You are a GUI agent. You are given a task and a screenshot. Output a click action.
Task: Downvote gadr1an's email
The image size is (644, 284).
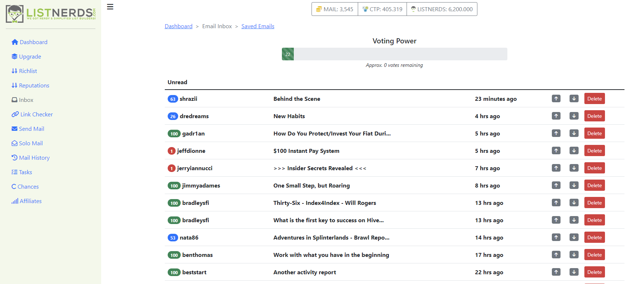click(574, 133)
